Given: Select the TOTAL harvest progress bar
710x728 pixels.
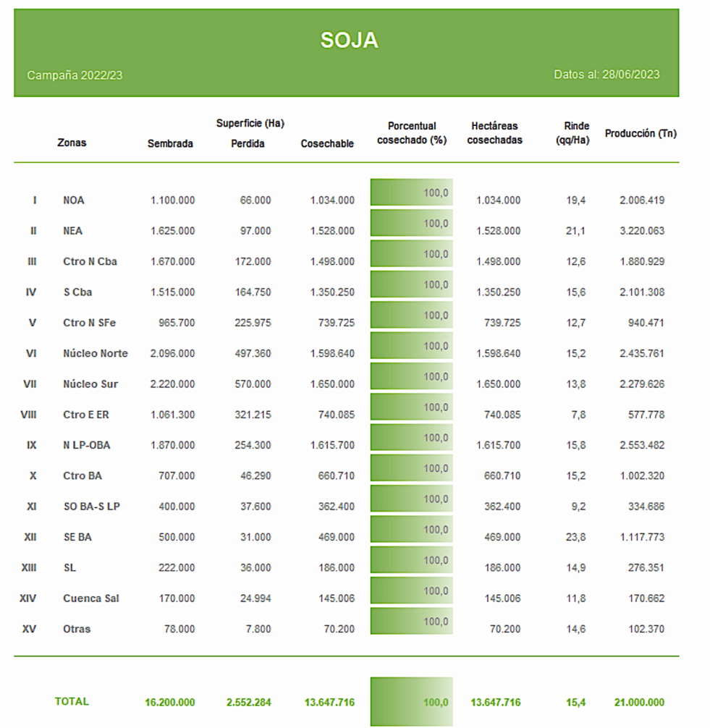Looking at the screenshot, I should pos(411,701).
